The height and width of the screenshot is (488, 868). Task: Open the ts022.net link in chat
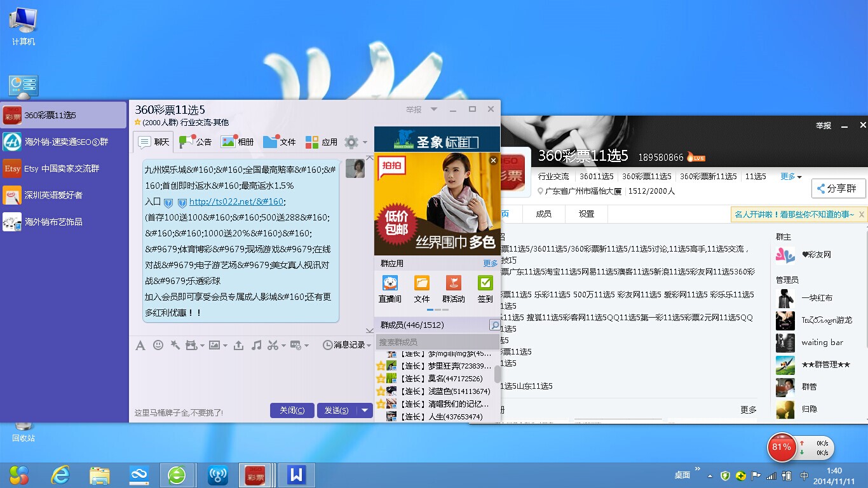(x=236, y=201)
